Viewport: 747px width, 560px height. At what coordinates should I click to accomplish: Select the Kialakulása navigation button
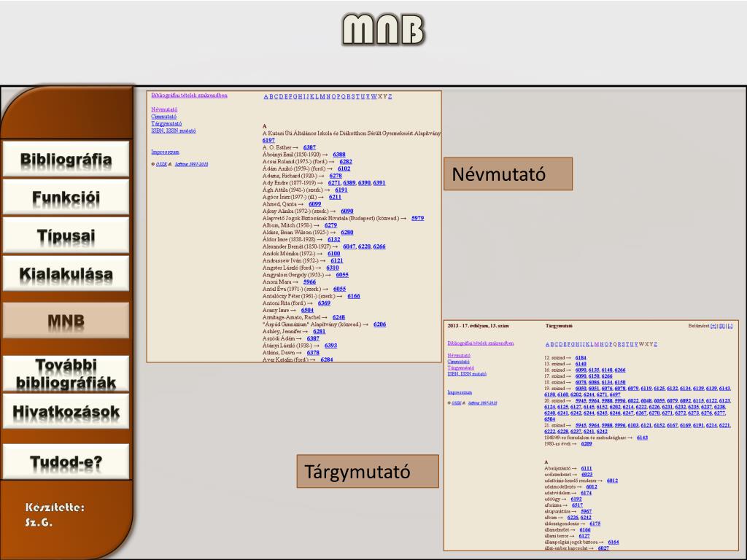pos(66,274)
